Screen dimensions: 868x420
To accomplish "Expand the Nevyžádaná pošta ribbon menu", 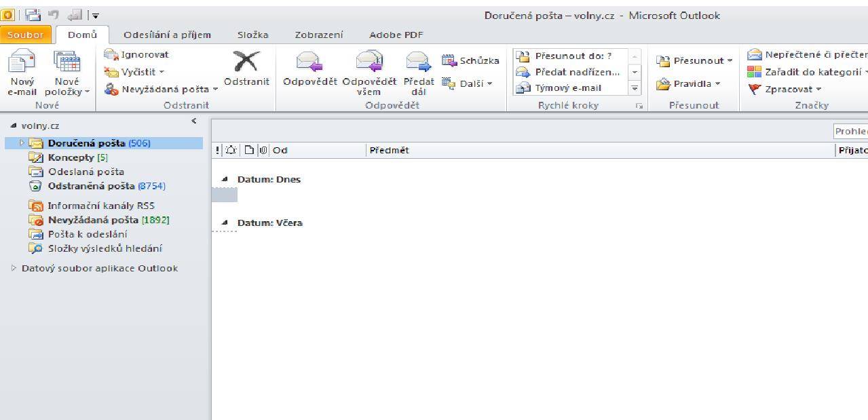I will [x=161, y=88].
